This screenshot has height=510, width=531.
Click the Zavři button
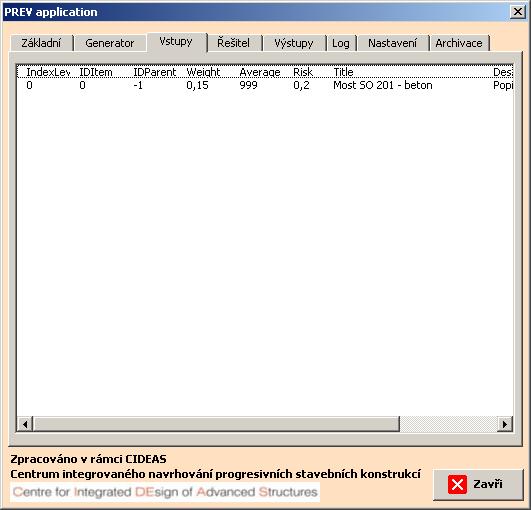478,484
